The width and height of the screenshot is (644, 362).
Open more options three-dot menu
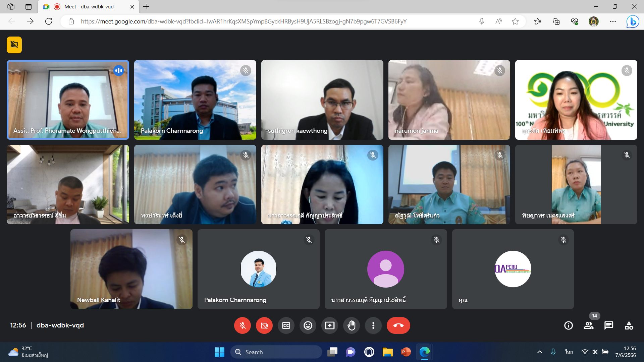(373, 325)
